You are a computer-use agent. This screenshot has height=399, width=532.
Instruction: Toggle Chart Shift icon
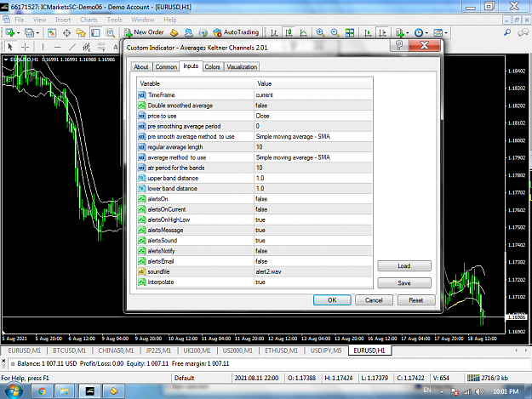click(382, 33)
